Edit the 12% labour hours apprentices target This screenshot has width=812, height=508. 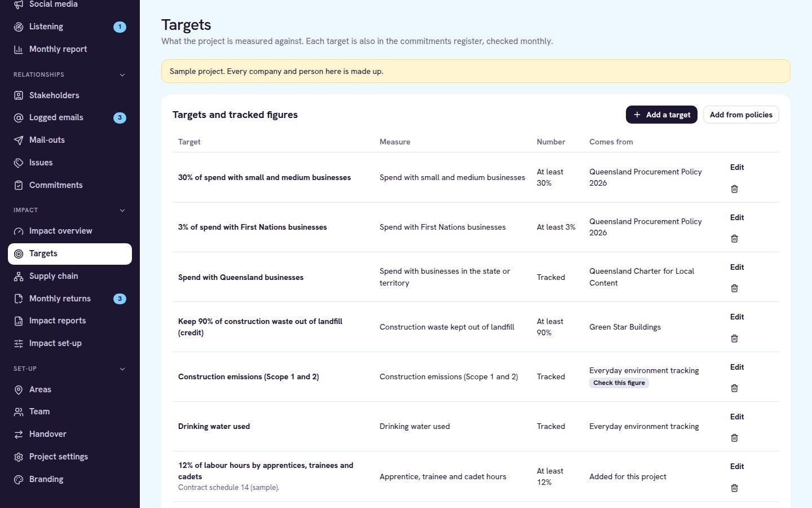[x=737, y=466]
